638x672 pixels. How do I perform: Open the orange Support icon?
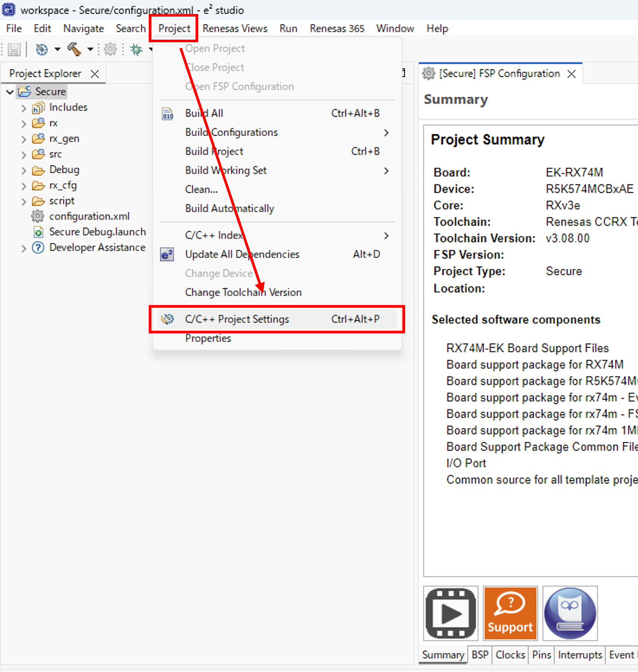point(510,613)
